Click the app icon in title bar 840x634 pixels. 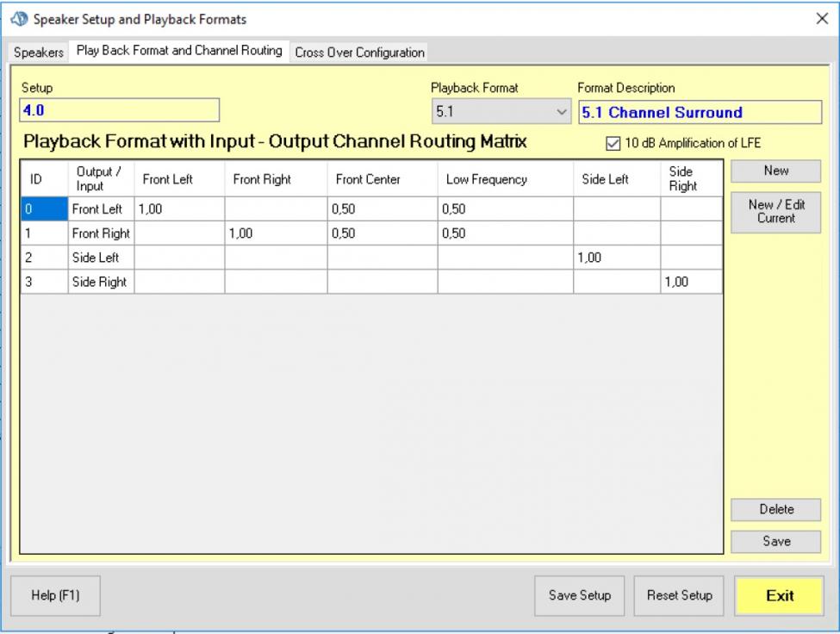[x=21, y=19]
